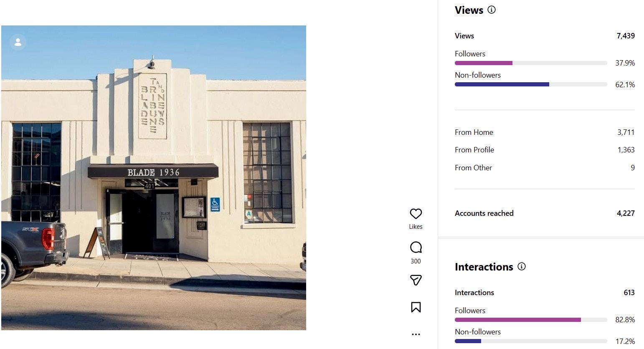This screenshot has width=644, height=349.
Task: Click the bold Views row label
Action: pyautogui.click(x=464, y=36)
